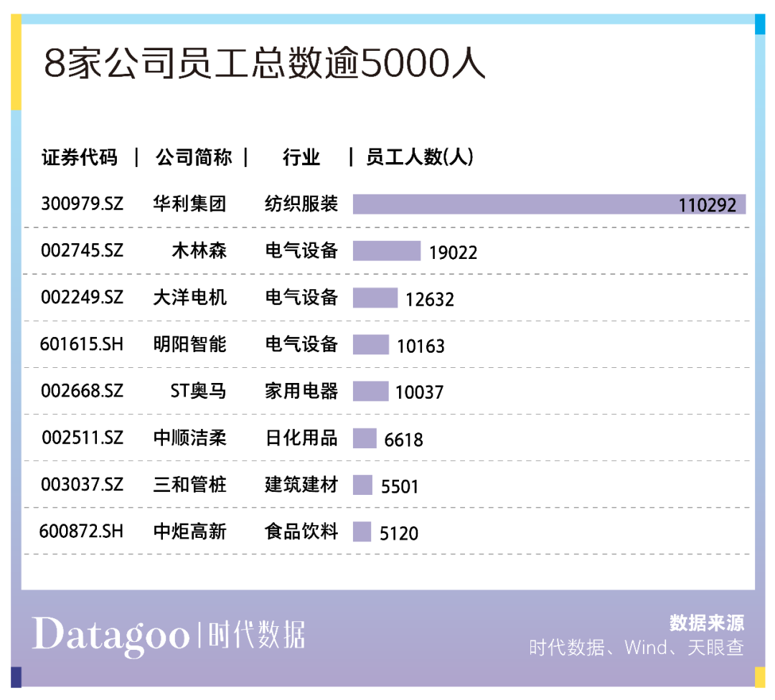The image size is (775, 700).
Task: Select stock code 002745.SZ
Action: (x=82, y=250)
